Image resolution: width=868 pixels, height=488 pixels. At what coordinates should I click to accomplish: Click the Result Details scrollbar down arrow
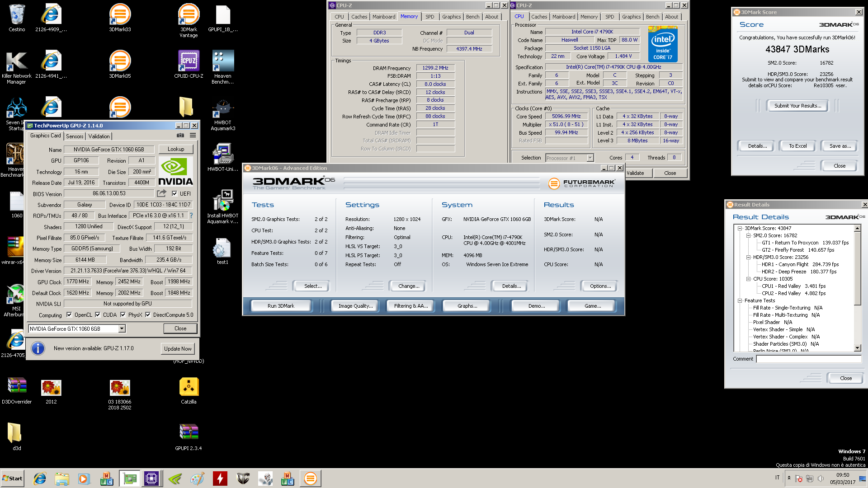pyautogui.click(x=858, y=347)
